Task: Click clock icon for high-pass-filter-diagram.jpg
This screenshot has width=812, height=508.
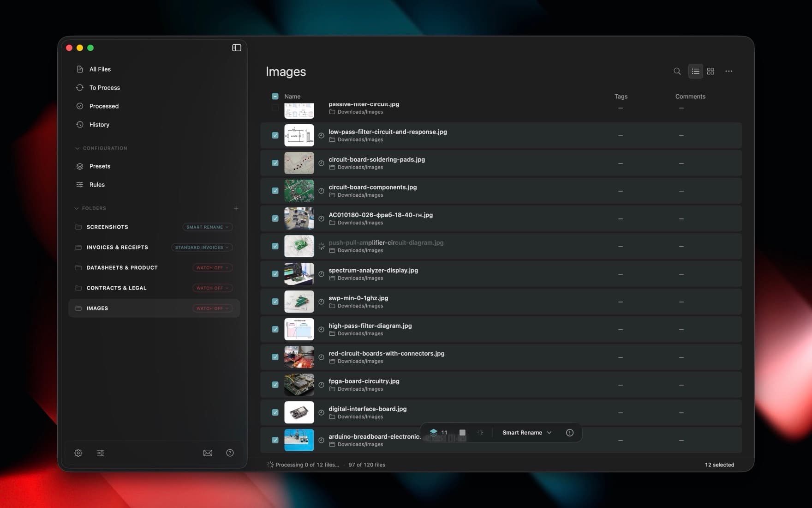Action: click(322, 329)
